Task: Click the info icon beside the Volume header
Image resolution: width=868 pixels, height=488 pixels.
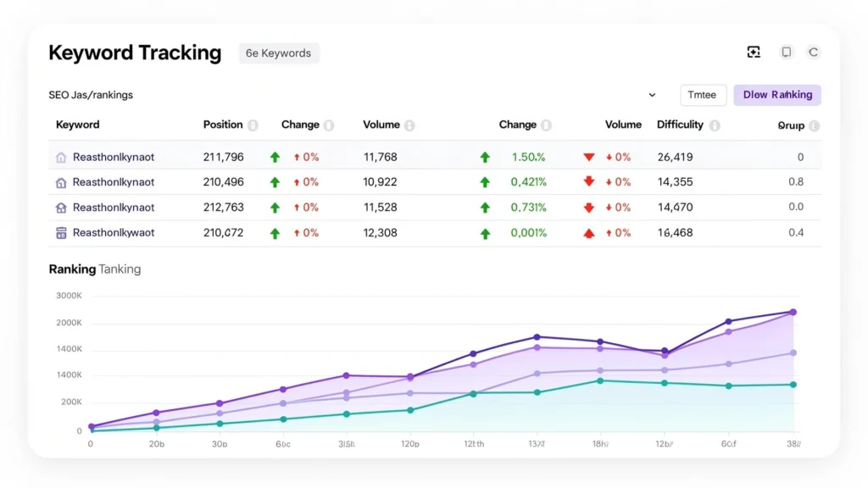Action: (x=409, y=125)
